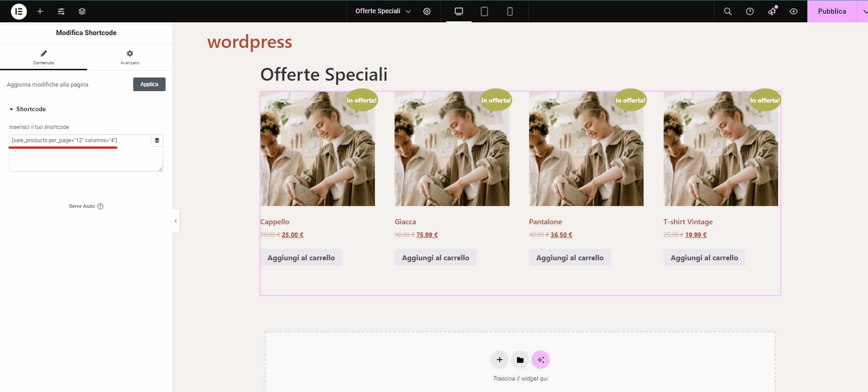This screenshot has height=392, width=868.
Task: Switch to desktop responsive view
Action: point(459,11)
